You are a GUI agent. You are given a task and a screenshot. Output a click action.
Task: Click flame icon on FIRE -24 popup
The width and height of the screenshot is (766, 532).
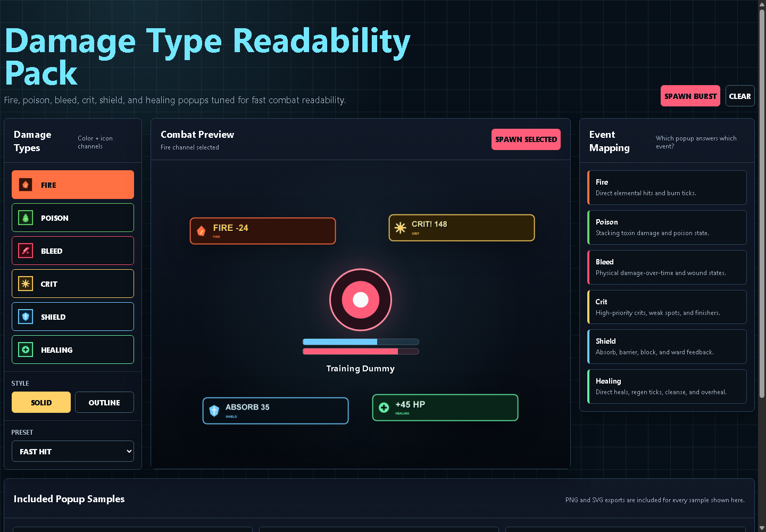(x=201, y=231)
